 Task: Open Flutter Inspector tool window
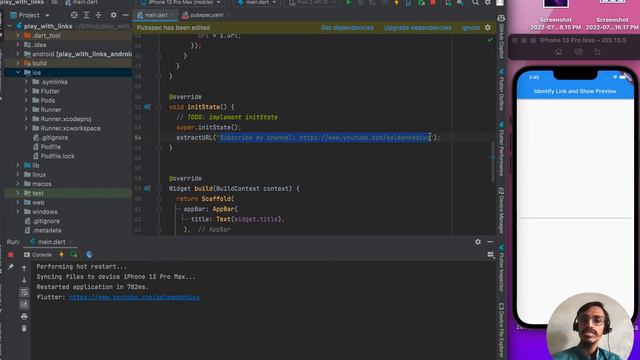[x=501, y=268]
